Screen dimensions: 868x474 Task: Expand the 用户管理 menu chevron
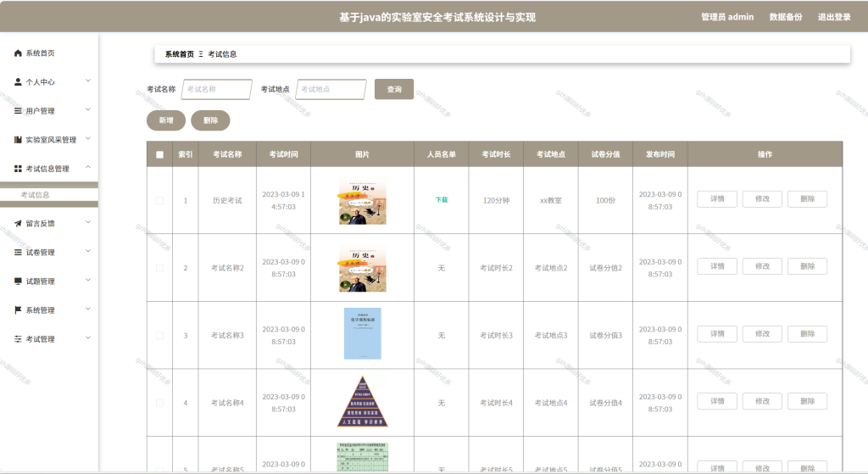tap(88, 109)
